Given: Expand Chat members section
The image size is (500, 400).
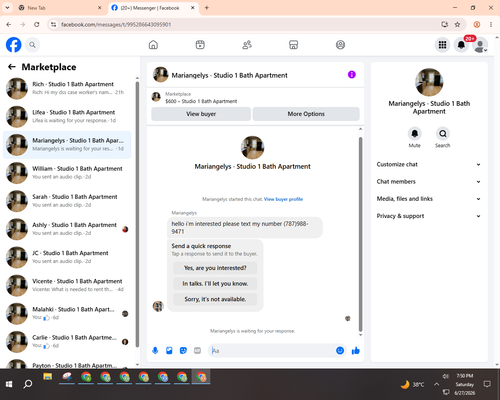Looking at the screenshot, I should pos(429,182).
